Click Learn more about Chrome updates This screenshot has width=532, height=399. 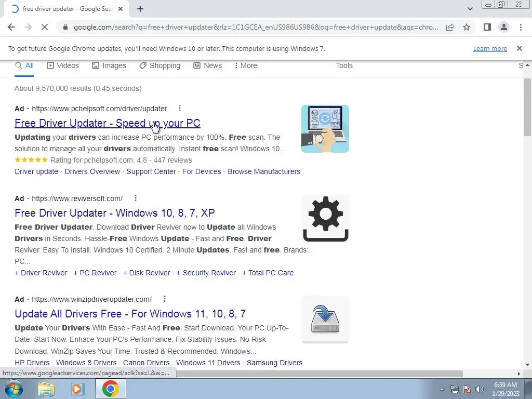tap(490, 48)
